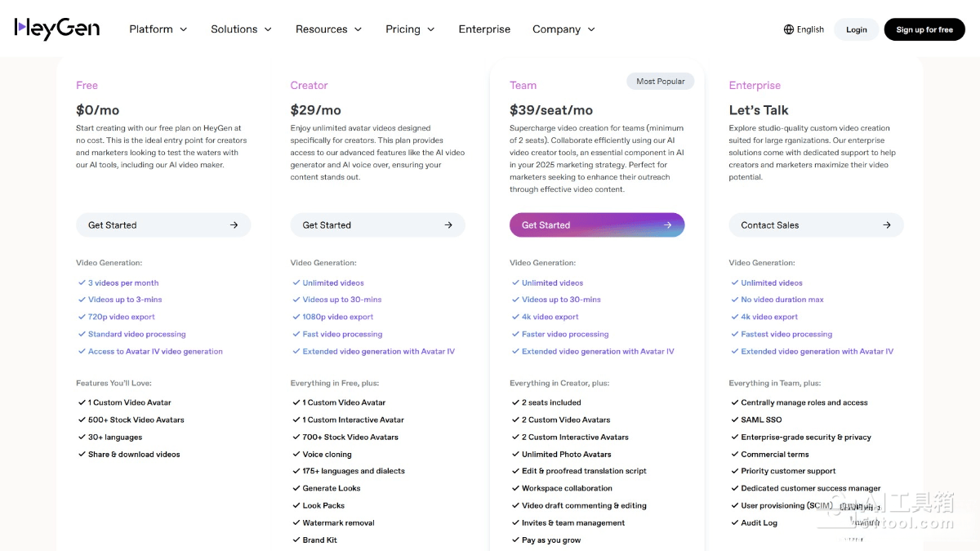
Task: Click the globe language icon
Action: click(x=789, y=29)
